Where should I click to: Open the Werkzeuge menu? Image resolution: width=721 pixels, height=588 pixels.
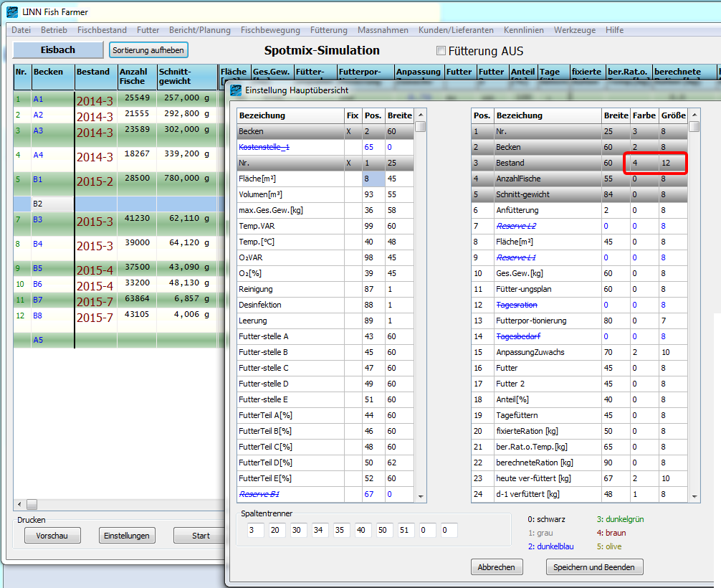[574, 30]
